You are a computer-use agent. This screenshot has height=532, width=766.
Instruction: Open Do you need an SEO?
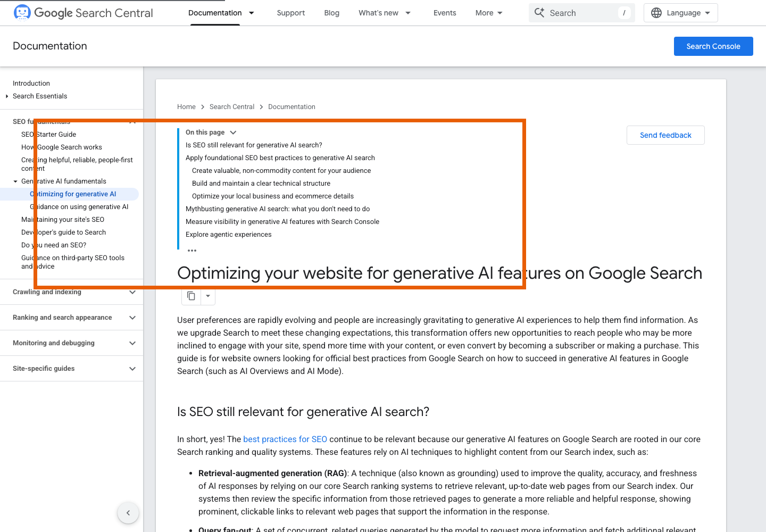coord(54,245)
